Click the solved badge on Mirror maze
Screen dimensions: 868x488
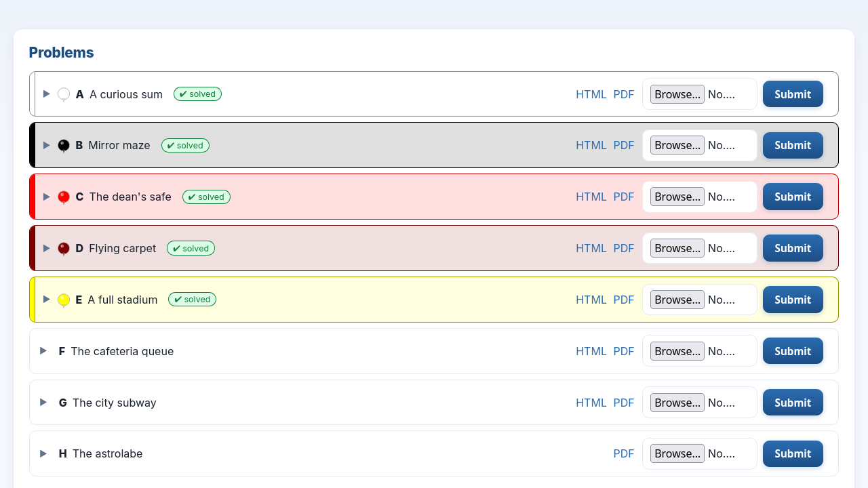(x=185, y=145)
